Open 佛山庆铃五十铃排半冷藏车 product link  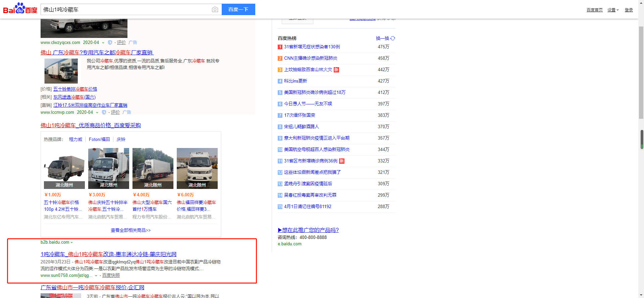tap(108, 206)
